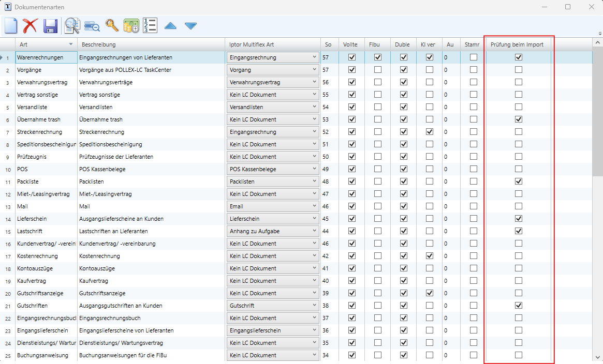Screen dimensions: 603x364
Task: Click the money and clock icon
Action: pos(131,26)
